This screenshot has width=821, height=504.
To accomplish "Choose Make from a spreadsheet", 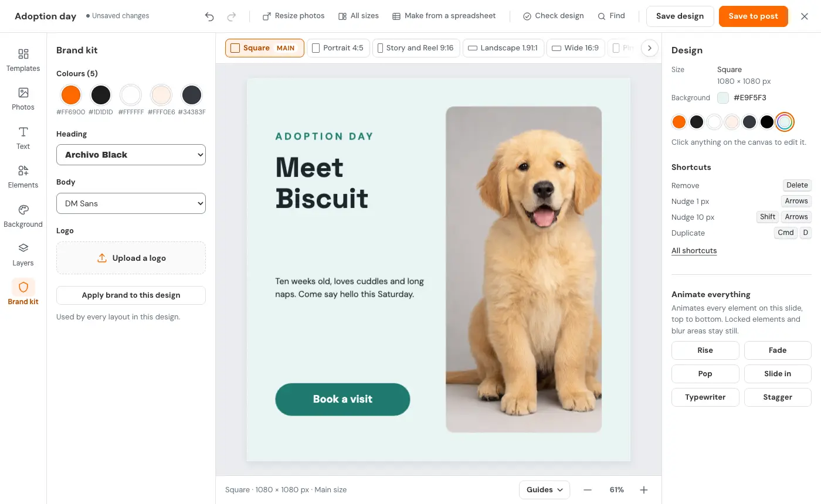I will click(x=444, y=16).
